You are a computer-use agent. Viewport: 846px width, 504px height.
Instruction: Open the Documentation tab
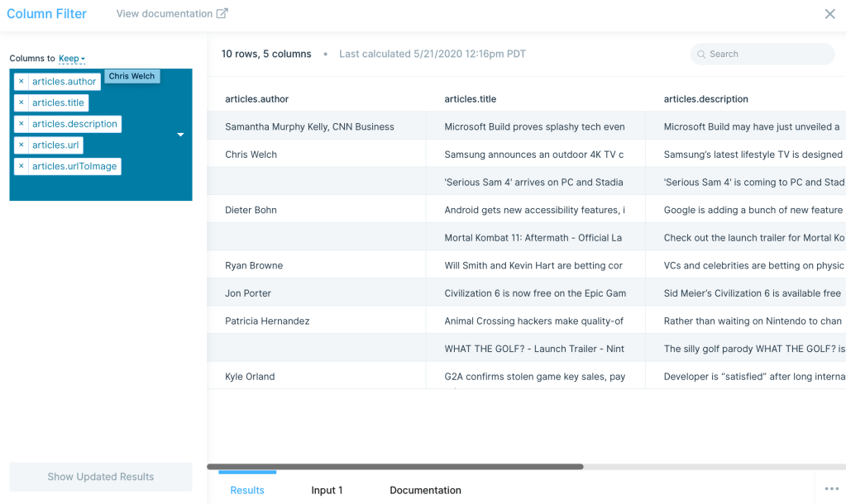[x=425, y=490]
